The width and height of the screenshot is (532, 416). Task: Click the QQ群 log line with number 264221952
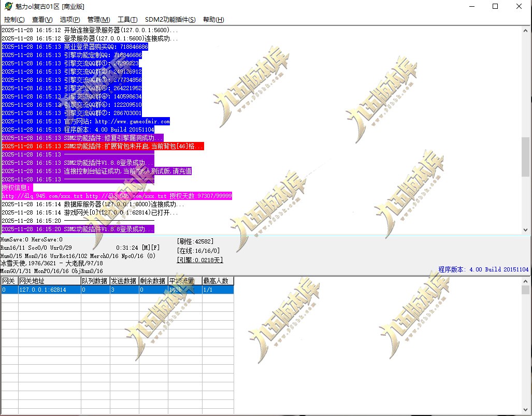(72, 88)
